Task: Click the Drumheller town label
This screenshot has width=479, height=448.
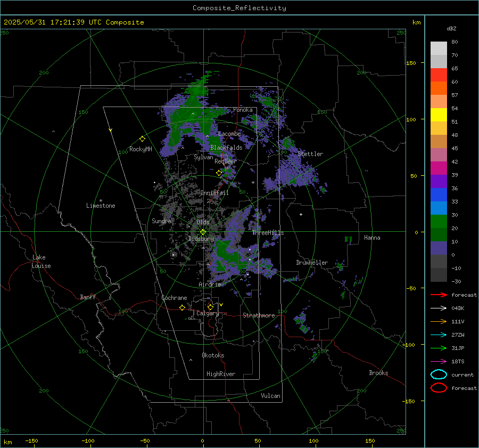Action: pos(312,263)
